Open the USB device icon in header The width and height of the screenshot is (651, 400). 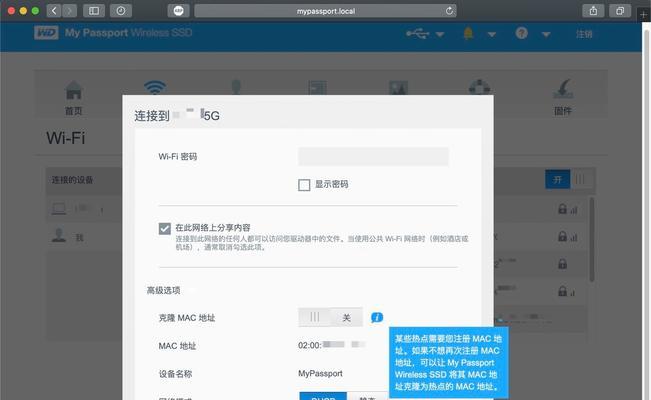pyautogui.click(x=418, y=33)
